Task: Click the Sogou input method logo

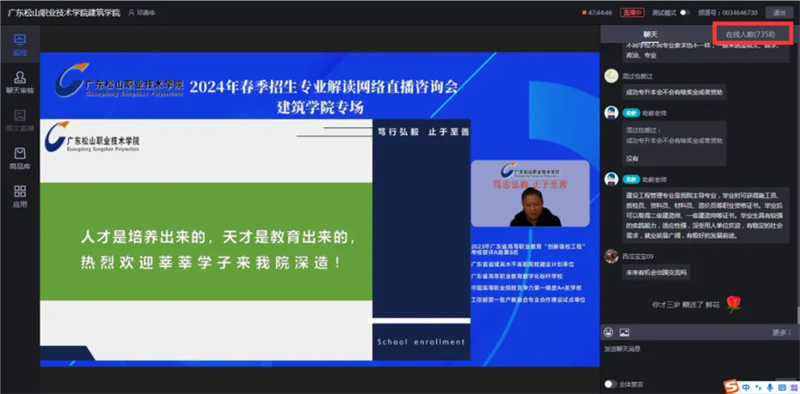Action: 732,387
